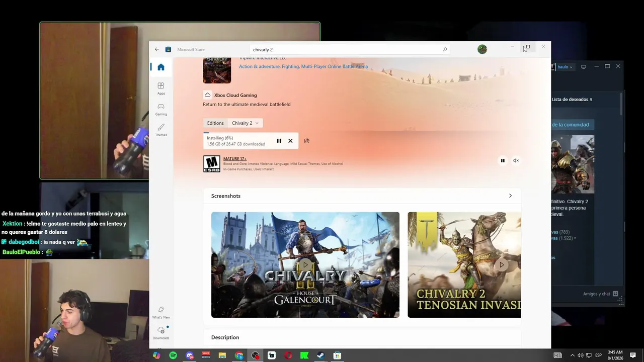
Task: Switch the ESP input language indicator
Action: [599, 355]
